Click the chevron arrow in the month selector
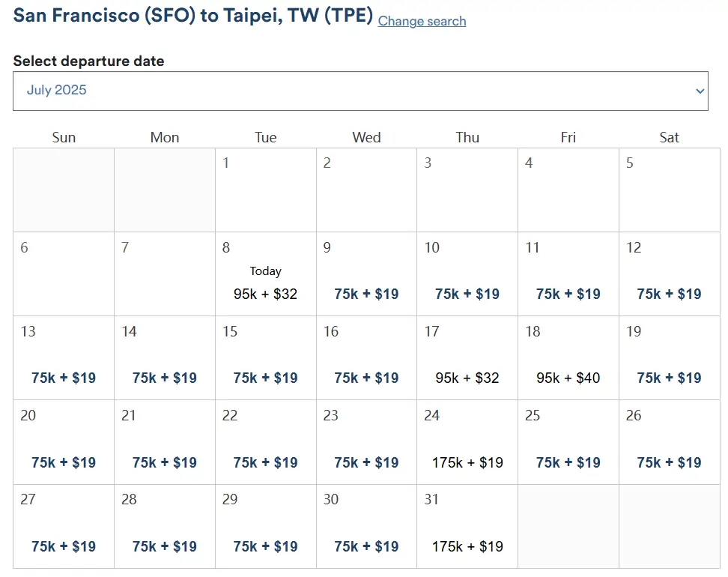Image resolution: width=728 pixels, height=577 pixels. [700, 91]
